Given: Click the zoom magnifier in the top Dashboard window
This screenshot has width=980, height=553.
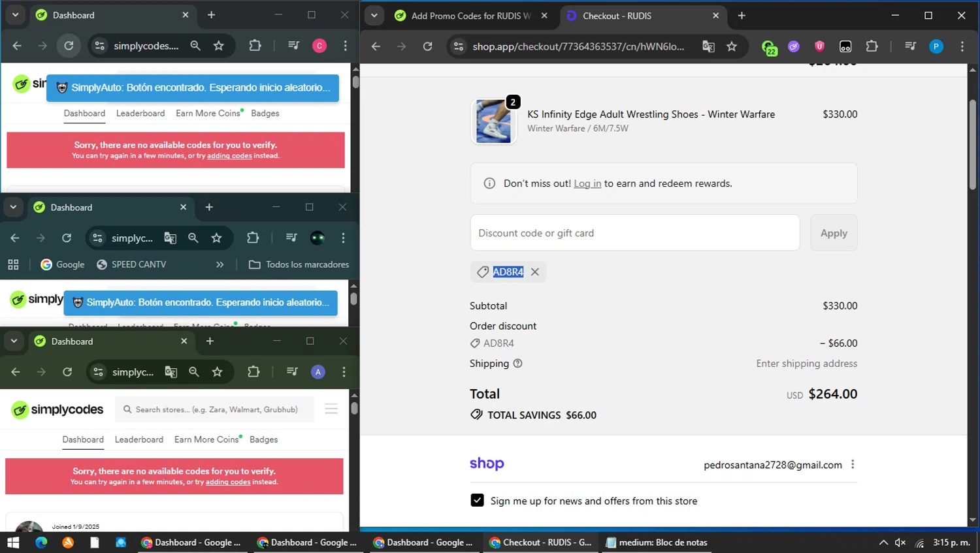Looking at the screenshot, I should point(195,46).
